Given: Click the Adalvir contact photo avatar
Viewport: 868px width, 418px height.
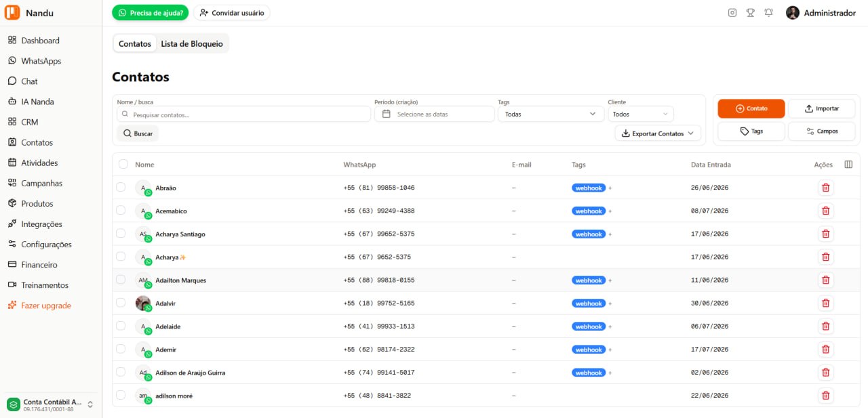Looking at the screenshot, I should [x=143, y=303].
